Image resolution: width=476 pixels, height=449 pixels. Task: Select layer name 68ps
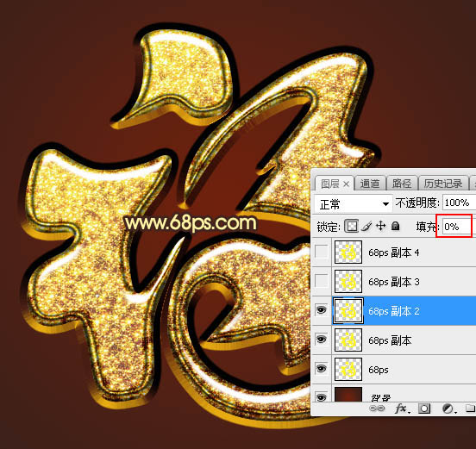[379, 370]
